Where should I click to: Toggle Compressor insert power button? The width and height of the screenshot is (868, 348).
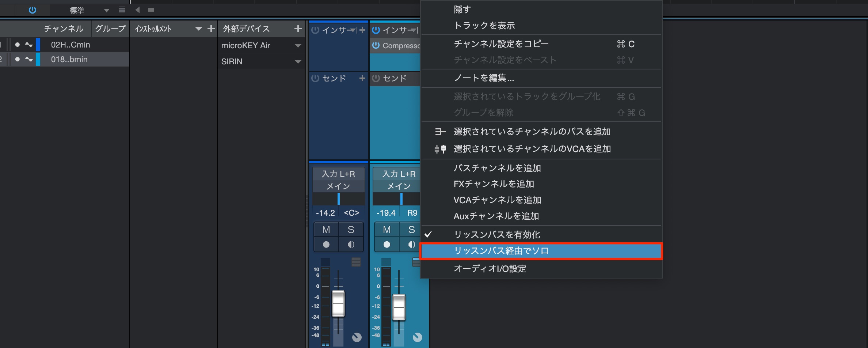(376, 45)
